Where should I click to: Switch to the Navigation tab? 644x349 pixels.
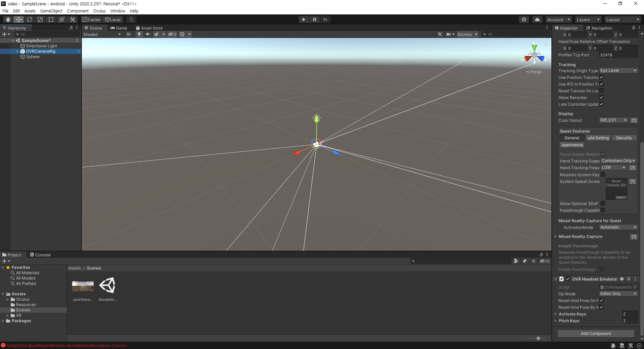pyautogui.click(x=599, y=28)
